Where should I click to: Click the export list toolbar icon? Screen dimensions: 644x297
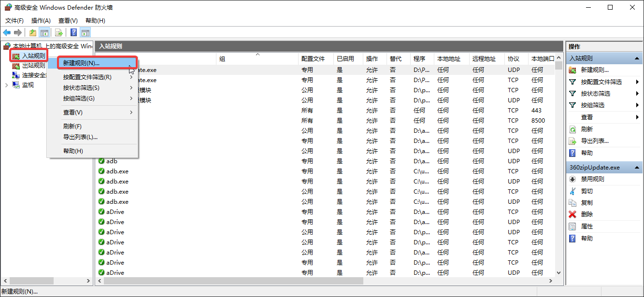click(x=59, y=33)
